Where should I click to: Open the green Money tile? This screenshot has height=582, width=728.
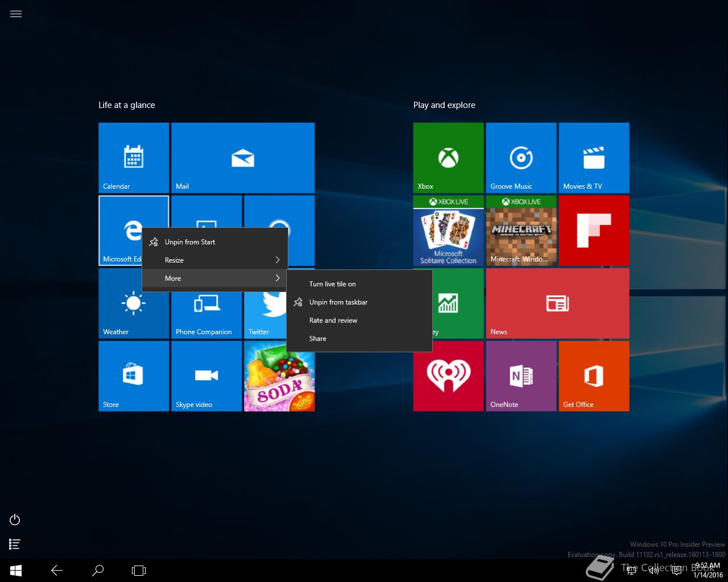click(458, 304)
